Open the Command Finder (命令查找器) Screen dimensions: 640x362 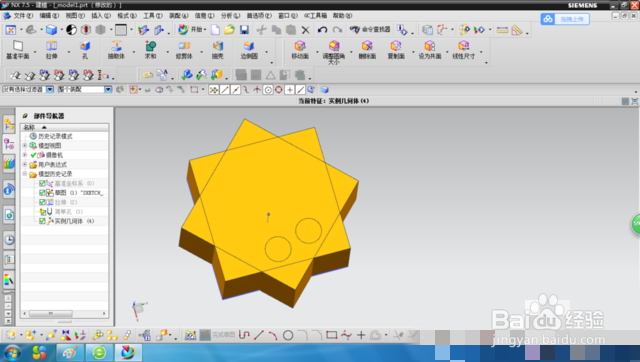tap(370, 30)
